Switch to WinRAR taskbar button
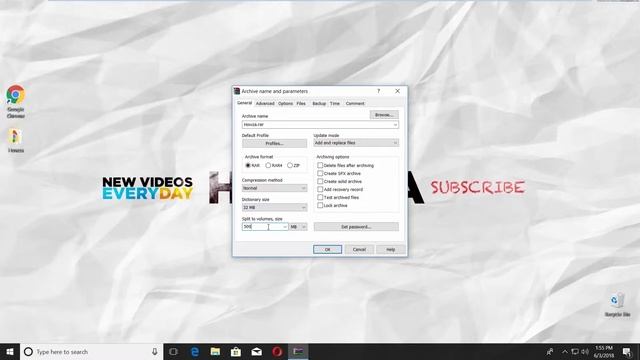 (x=298, y=351)
